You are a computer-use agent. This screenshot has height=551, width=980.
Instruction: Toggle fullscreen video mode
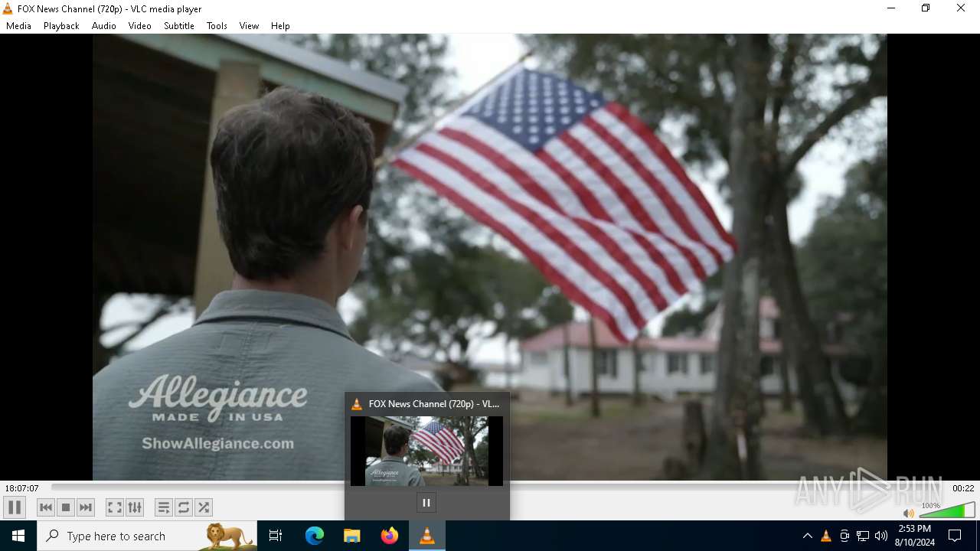(115, 507)
